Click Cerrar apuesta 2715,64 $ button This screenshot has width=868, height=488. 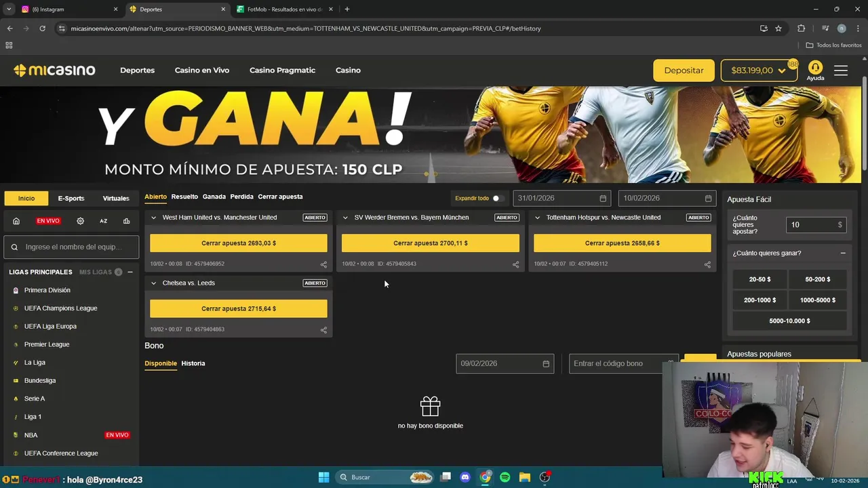click(x=239, y=308)
